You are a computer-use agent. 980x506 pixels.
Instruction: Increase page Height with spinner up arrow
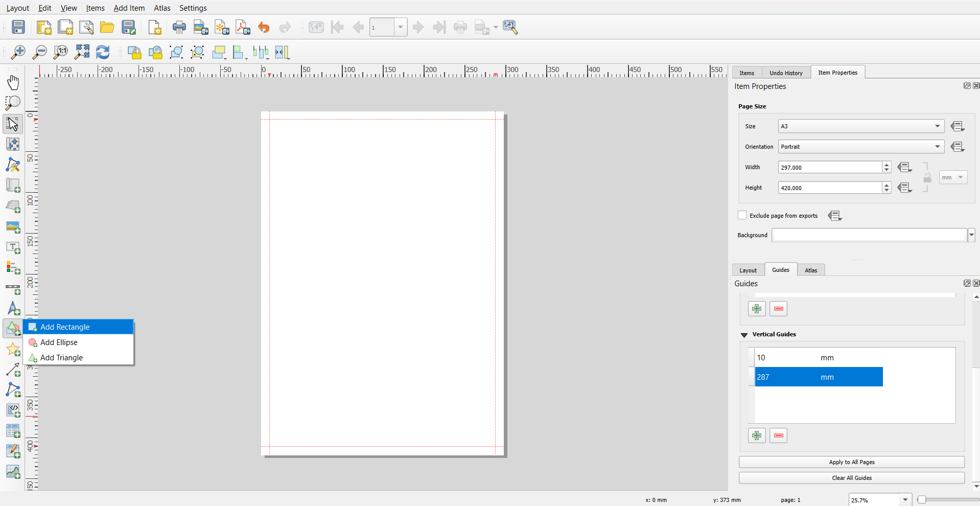886,185
